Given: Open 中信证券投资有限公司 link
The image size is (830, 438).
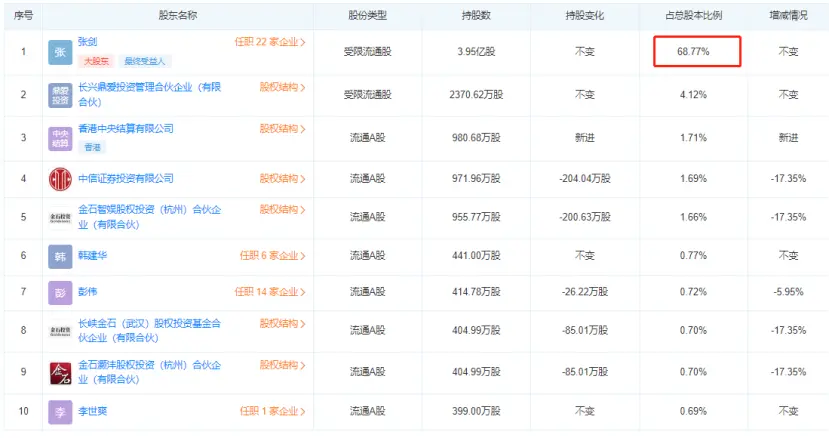Looking at the screenshot, I should click(126, 178).
